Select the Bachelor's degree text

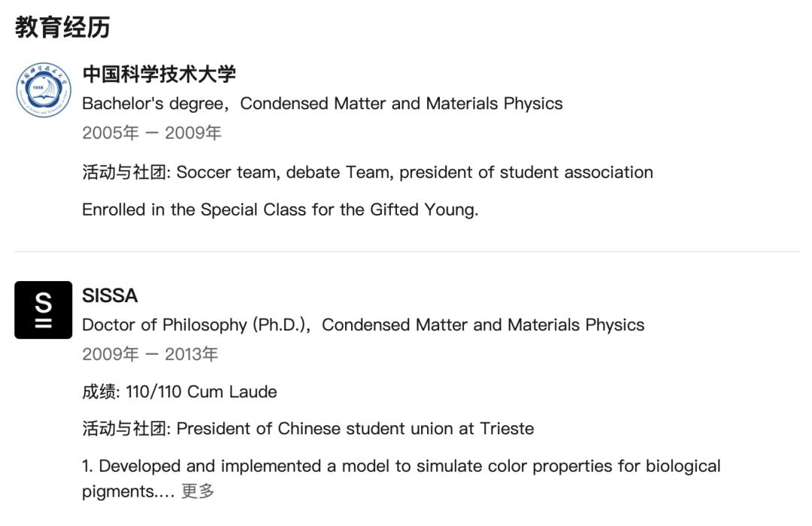click(152, 104)
